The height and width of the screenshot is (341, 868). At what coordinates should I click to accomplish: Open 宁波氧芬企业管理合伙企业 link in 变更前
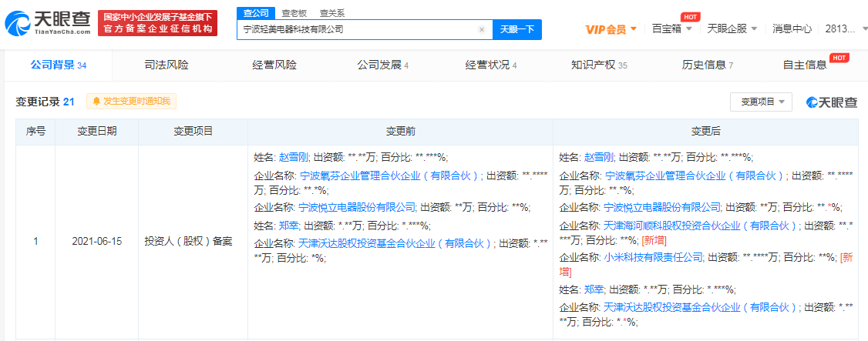[x=390, y=176]
